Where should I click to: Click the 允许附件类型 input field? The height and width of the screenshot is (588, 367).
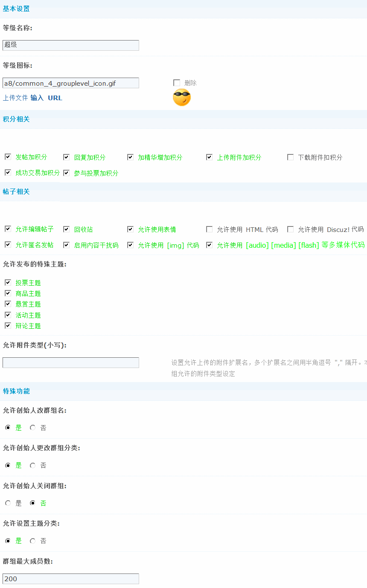70,362
